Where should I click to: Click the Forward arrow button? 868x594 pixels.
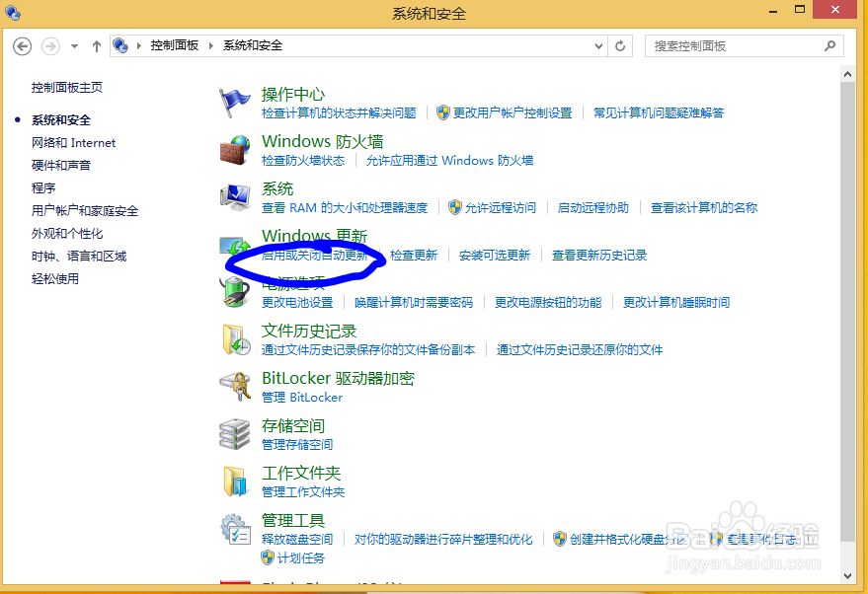(51, 46)
